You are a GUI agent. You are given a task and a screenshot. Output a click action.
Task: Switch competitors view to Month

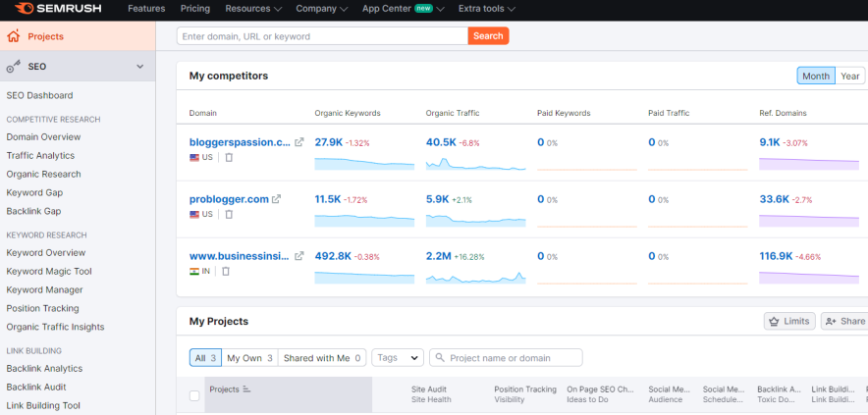click(816, 76)
